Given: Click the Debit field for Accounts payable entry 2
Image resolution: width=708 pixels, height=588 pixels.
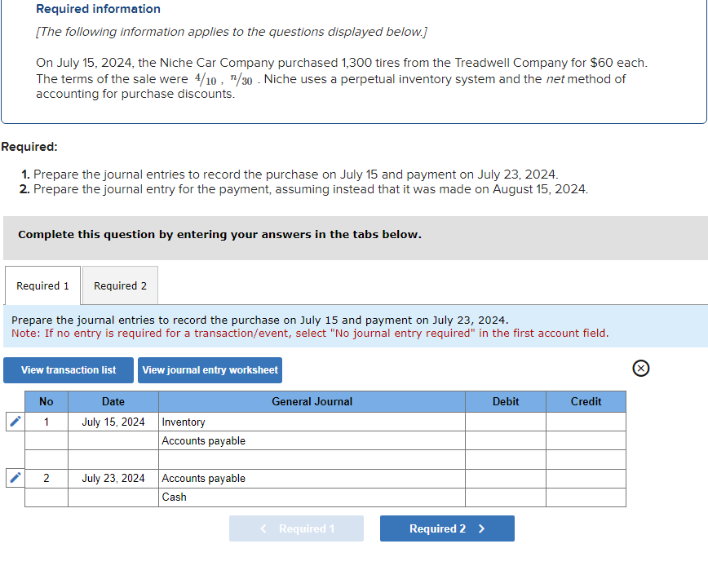Looking at the screenshot, I should [506, 478].
